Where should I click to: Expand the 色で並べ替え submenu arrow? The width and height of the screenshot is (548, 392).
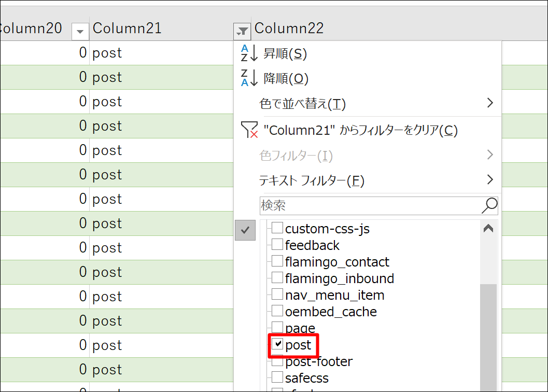click(490, 103)
